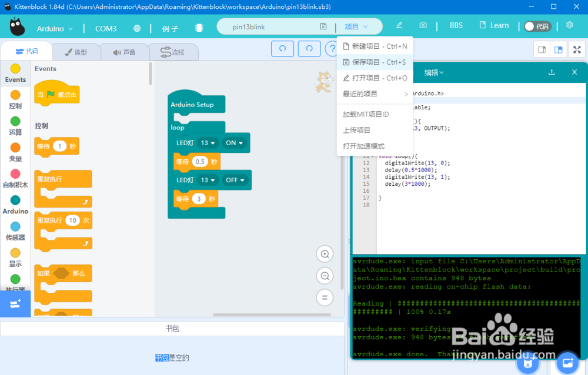The width and height of the screenshot is (588, 375).
Task: Click the save disk icon in project name bar
Action: point(323,26)
